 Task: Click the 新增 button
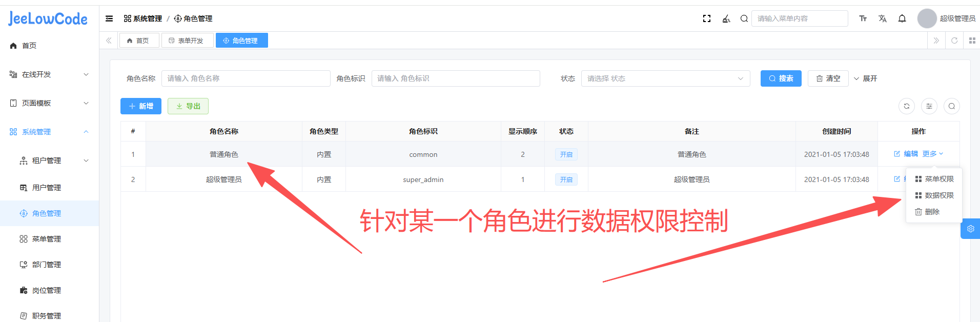pos(141,106)
